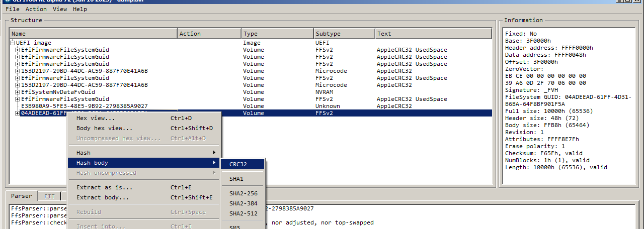Click the Image type cell
The width and height of the screenshot is (644, 229).
[x=277, y=43]
